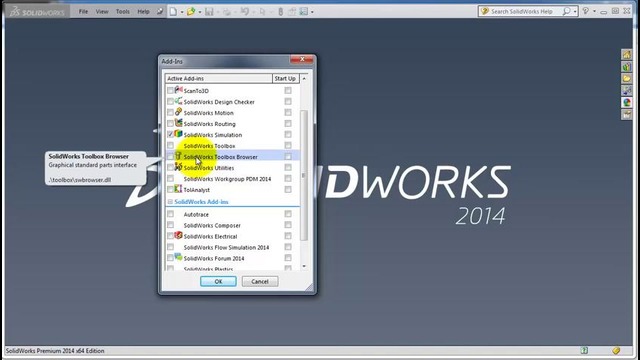Click the SolidWorks Electrical icon
The image size is (640, 360).
coord(178,236)
